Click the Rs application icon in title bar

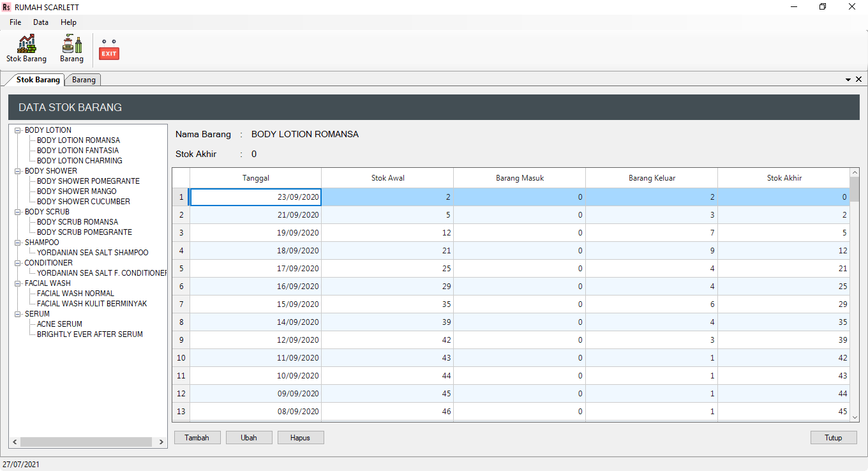click(x=6, y=7)
